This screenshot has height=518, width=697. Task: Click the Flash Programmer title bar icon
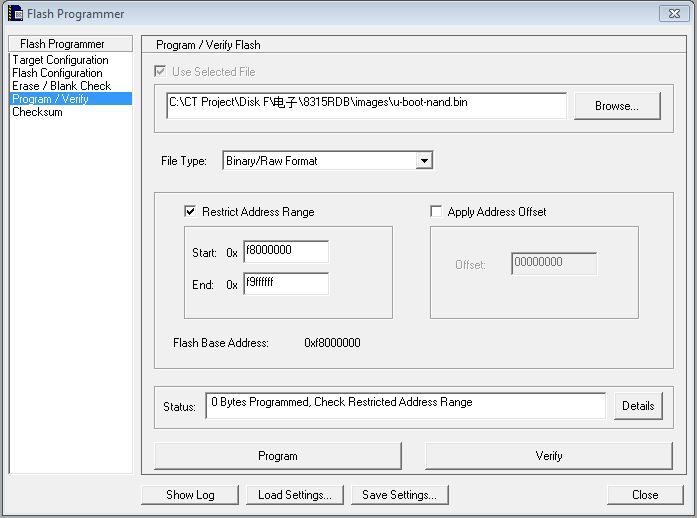(15, 13)
